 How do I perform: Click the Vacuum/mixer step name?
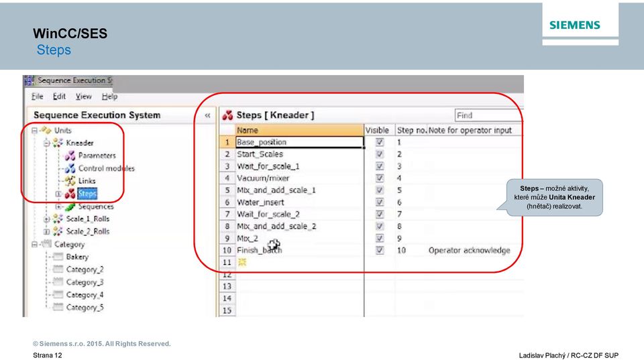coord(263,178)
